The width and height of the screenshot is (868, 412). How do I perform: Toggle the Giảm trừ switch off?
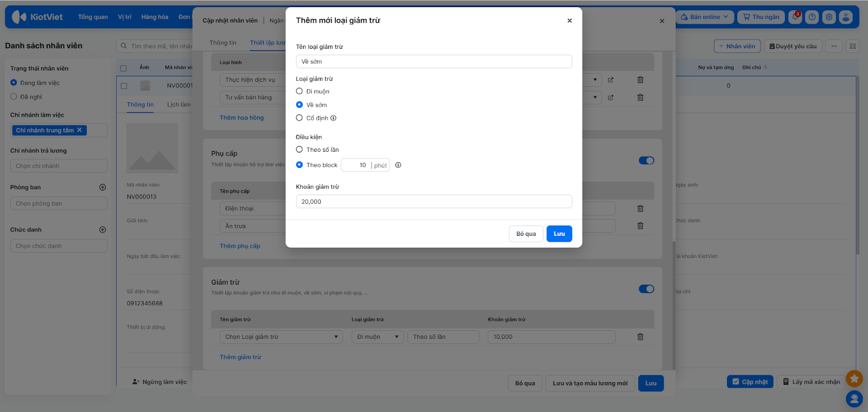click(646, 289)
